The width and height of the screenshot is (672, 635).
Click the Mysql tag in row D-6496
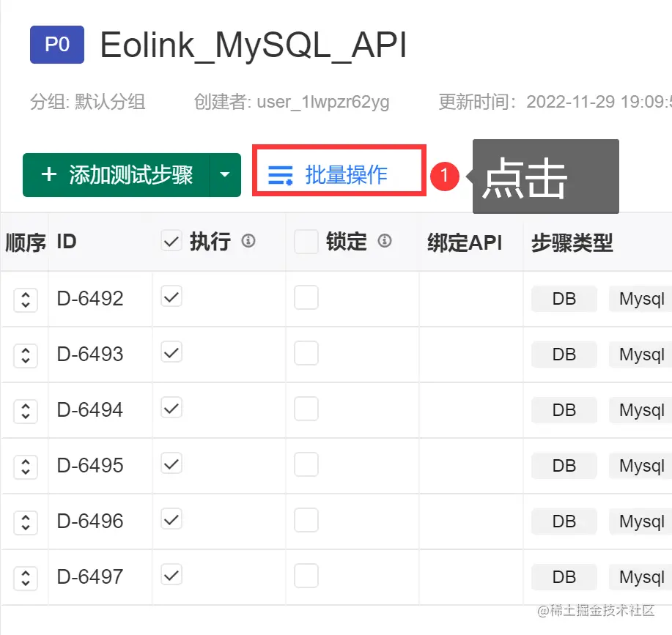coord(640,521)
